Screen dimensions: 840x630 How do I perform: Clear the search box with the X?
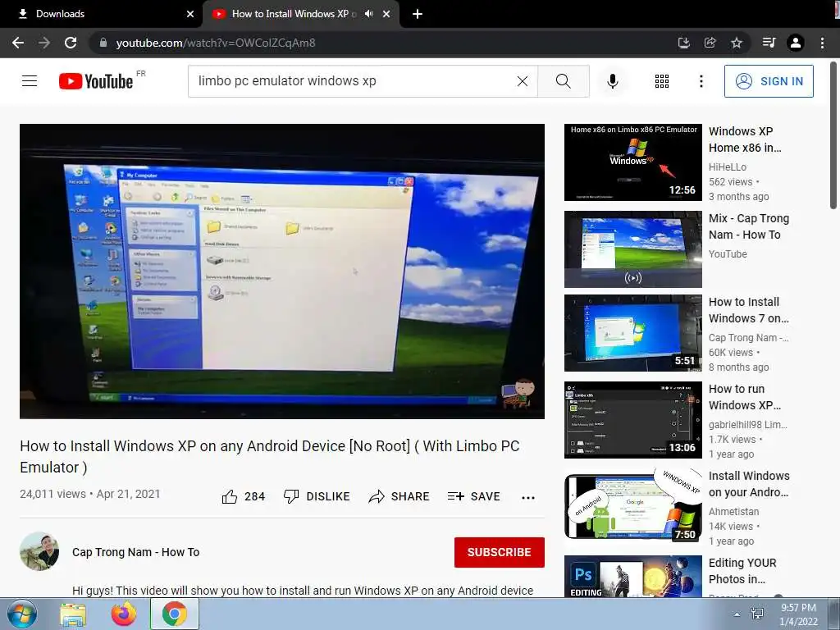pos(523,81)
